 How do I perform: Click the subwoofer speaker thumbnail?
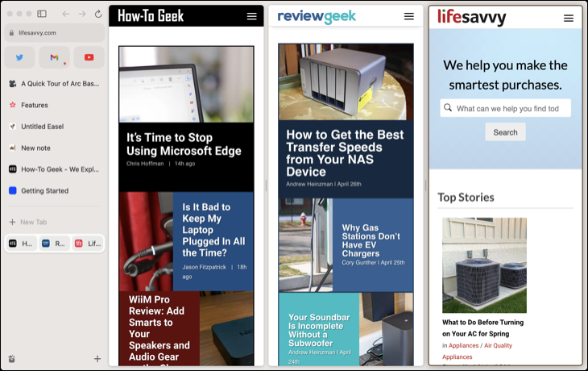click(x=387, y=329)
